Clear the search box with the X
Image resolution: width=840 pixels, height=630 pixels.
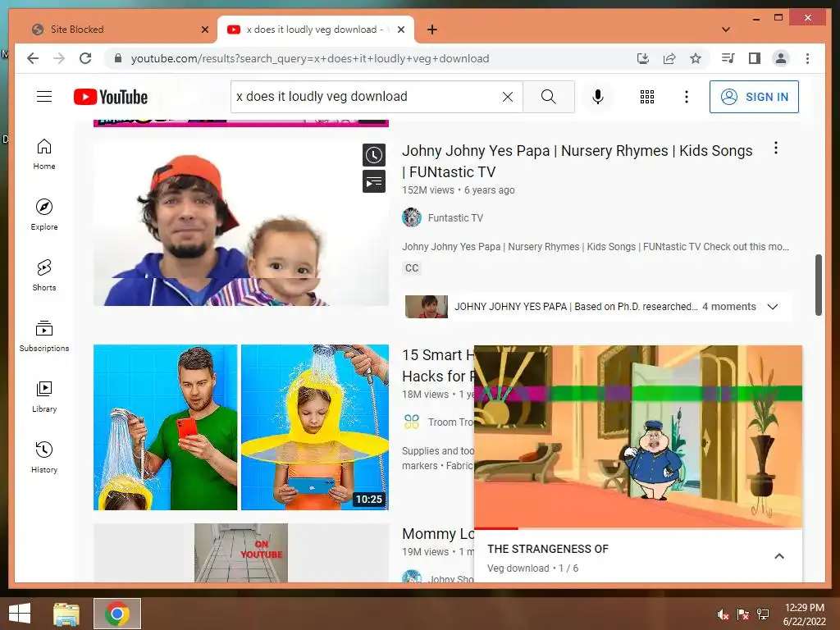click(507, 97)
